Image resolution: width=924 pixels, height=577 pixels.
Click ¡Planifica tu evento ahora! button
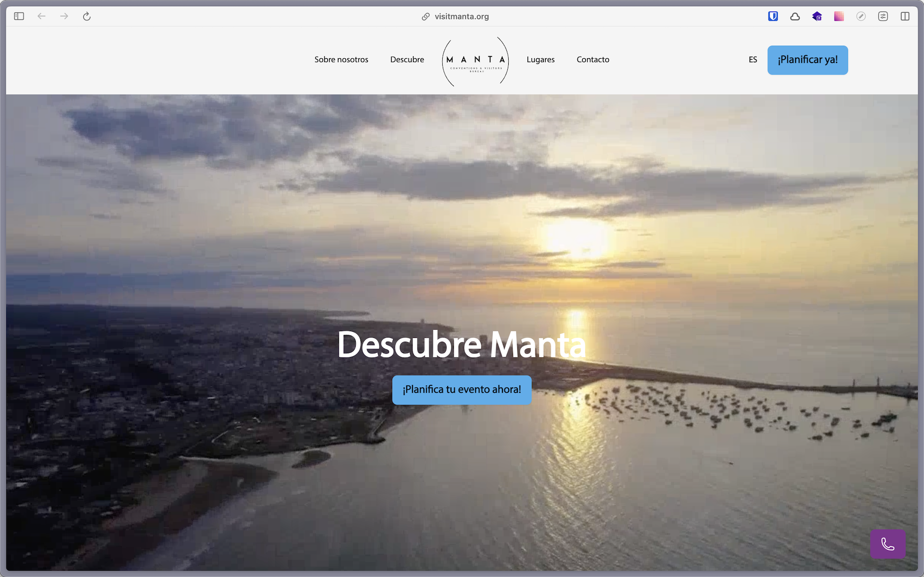(462, 390)
